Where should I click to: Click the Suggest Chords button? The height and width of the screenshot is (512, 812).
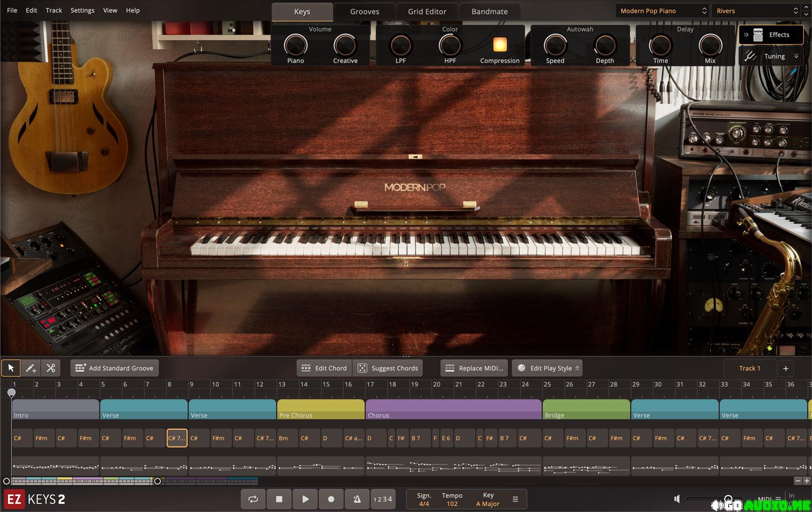(x=388, y=368)
